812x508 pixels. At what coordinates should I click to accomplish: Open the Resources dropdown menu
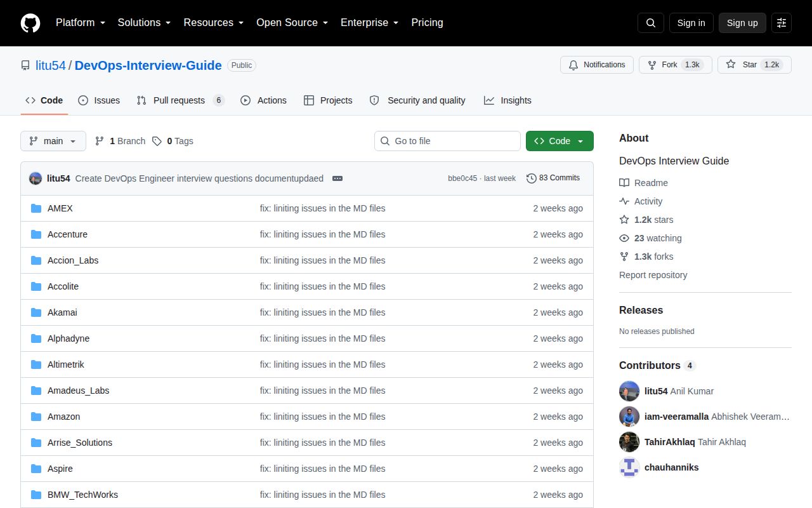tap(214, 23)
